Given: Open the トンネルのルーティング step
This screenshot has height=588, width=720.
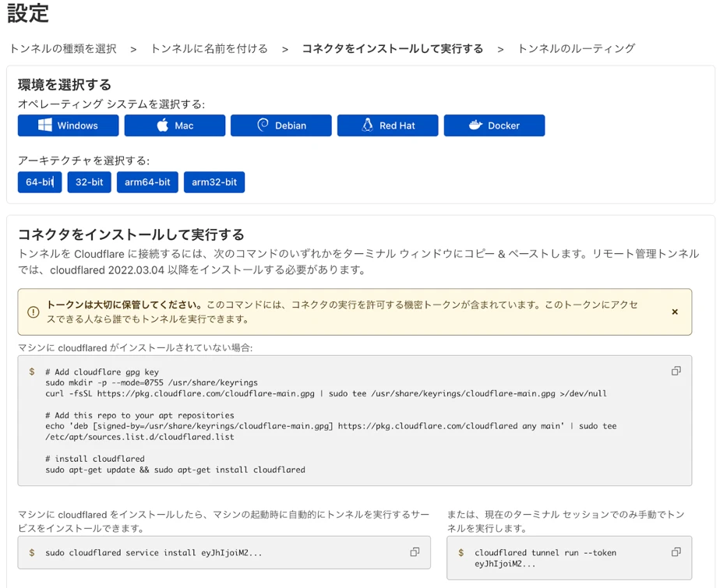Looking at the screenshot, I should tap(576, 48).
